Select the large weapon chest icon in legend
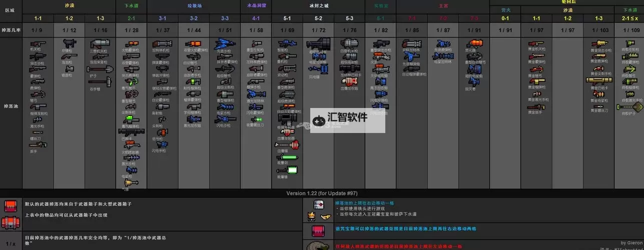The width and height of the screenshot is (644, 250). 11,222
